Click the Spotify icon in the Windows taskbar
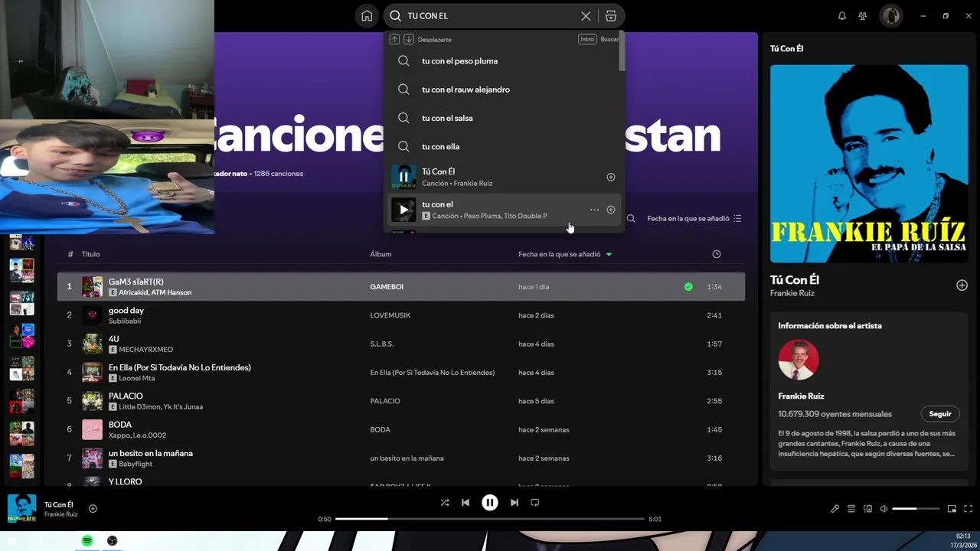980x551 pixels. [x=87, y=541]
